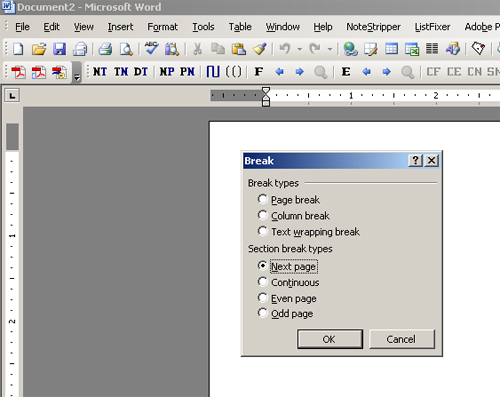This screenshot has width=500, height=397.
Task: Click the left blue arrow after F
Action: [279, 71]
